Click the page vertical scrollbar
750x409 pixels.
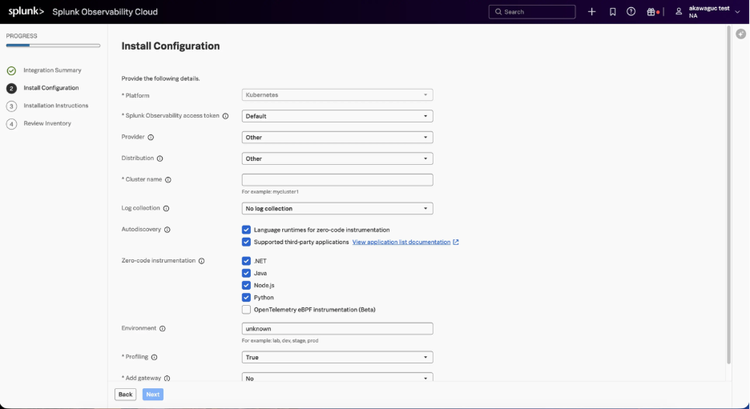click(x=729, y=195)
